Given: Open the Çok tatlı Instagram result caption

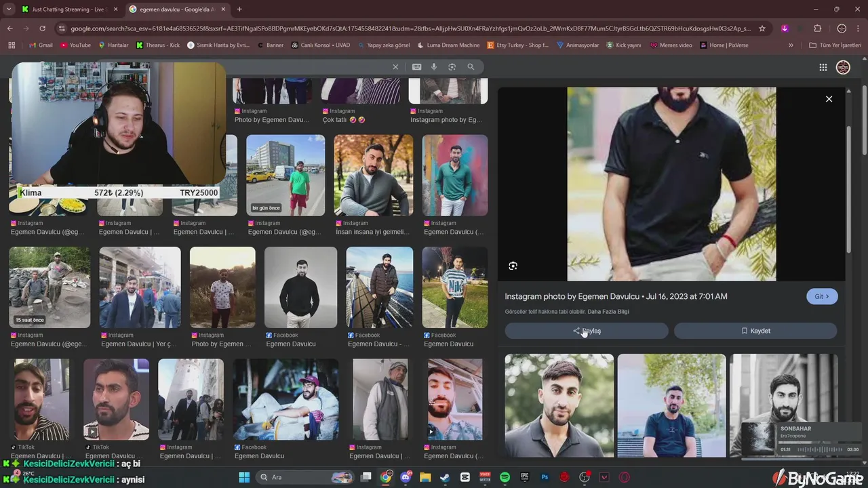Looking at the screenshot, I should point(344,120).
